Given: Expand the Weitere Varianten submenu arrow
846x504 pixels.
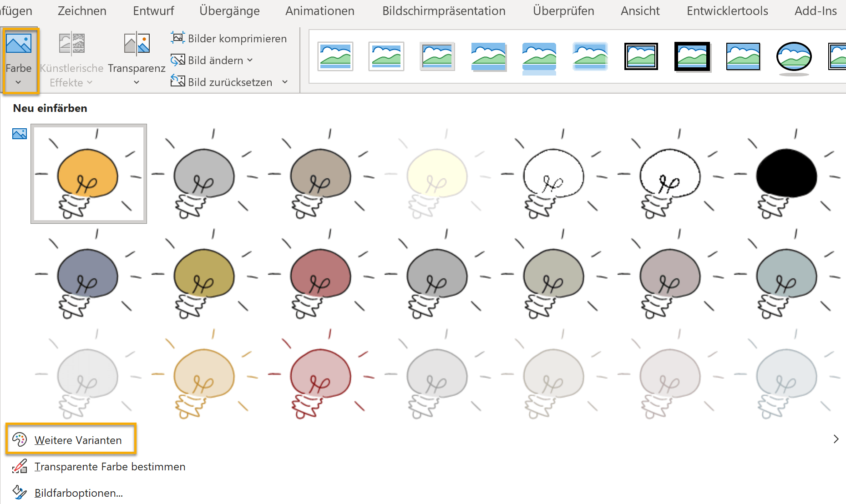Looking at the screenshot, I should click(x=836, y=439).
